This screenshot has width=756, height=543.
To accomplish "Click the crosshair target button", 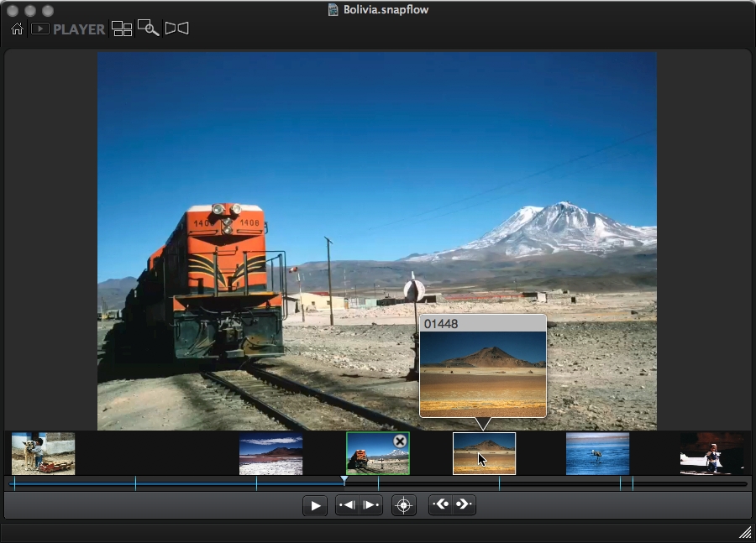I will click(403, 505).
